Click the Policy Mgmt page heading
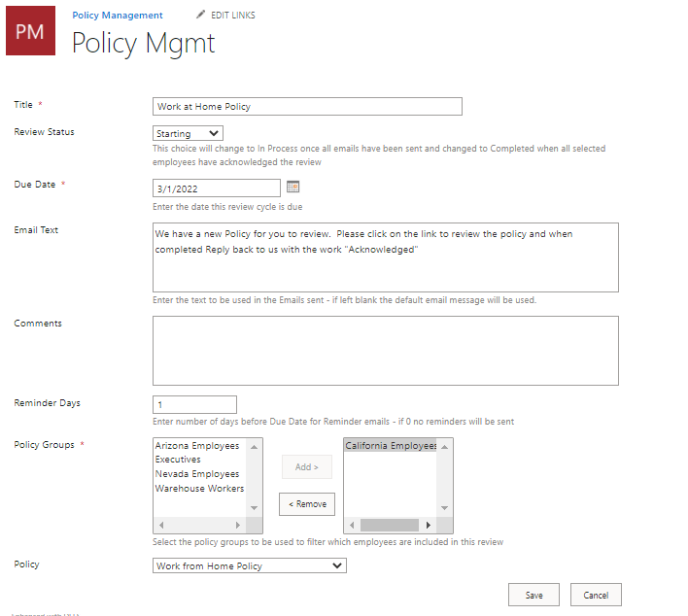 coord(143,44)
